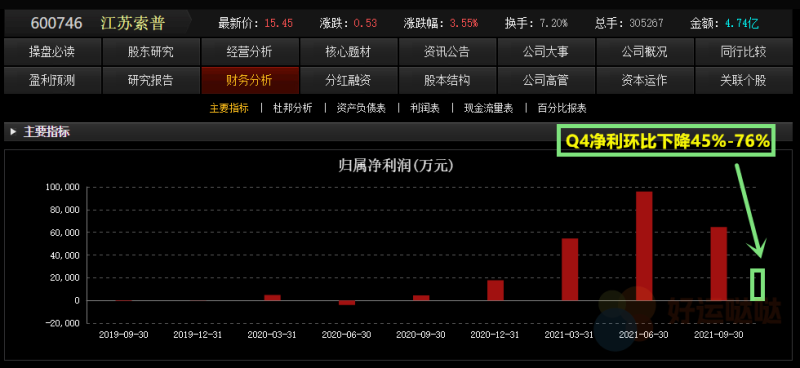Click the chart title 归属净利润(万元)
This screenshot has width=800, height=368.
(396, 165)
